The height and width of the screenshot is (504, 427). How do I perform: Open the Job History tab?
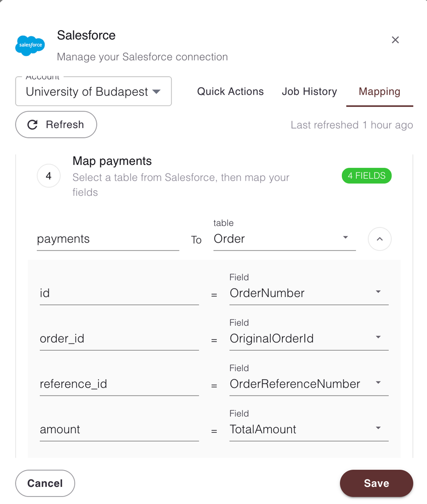pyautogui.click(x=310, y=91)
